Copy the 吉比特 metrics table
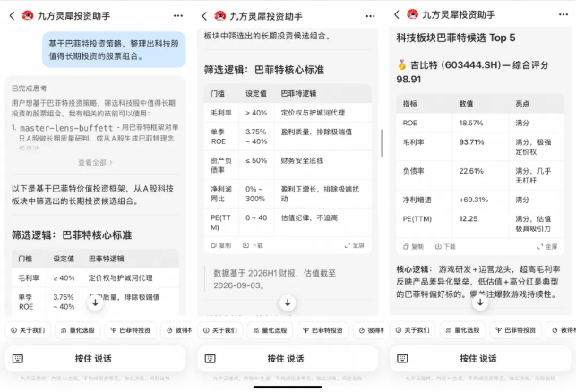The height and width of the screenshot is (392, 576). (x=413, y=247)
